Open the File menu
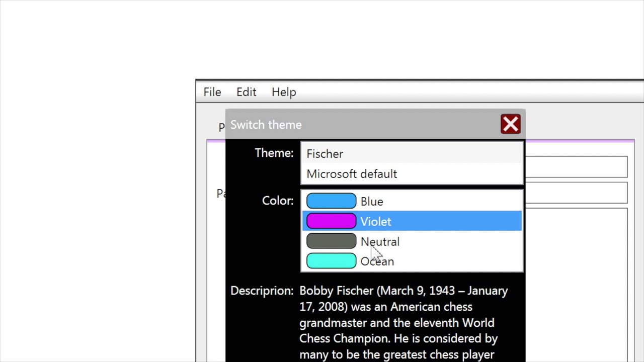This screenshot has height=362, width=644. 212,92
